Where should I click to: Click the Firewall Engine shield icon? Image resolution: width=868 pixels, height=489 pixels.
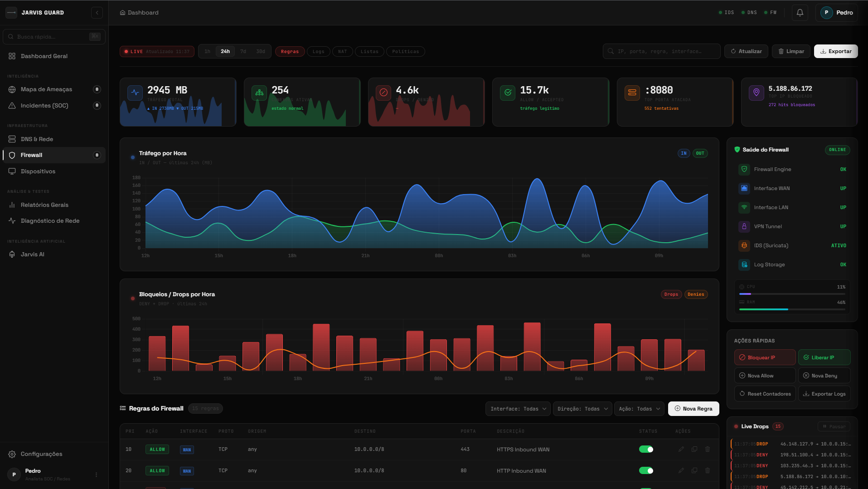(x=744, y=169)
